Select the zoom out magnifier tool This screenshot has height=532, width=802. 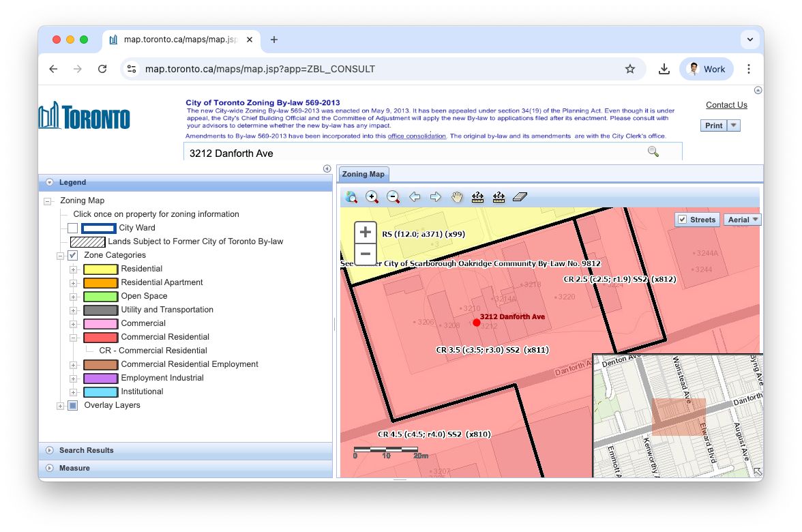click(x=393, y=197)
